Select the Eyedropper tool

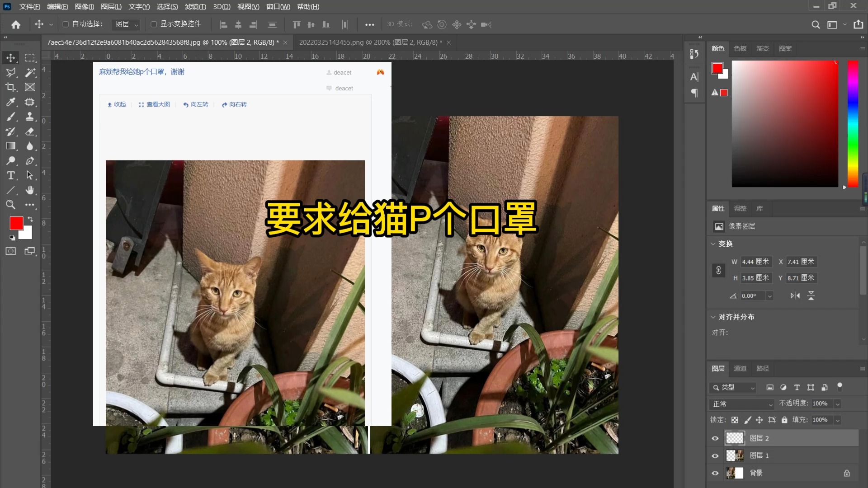(x=11, y=102)
